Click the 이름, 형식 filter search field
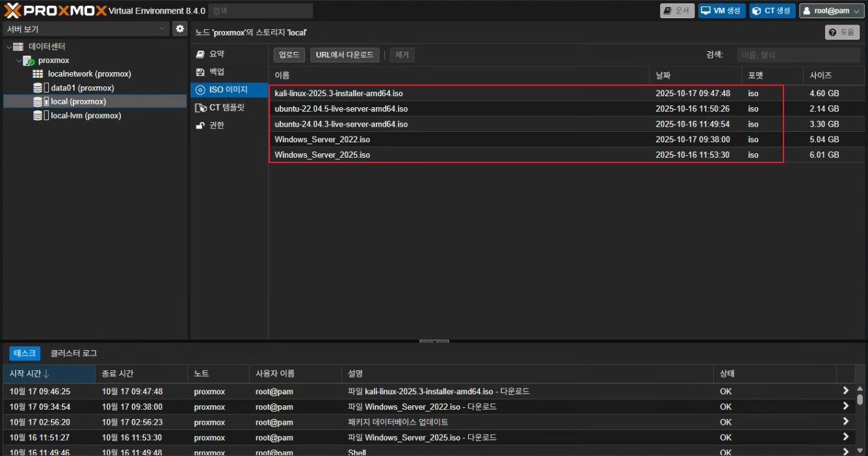Screen dimensions: 868x456 (798, 55)
